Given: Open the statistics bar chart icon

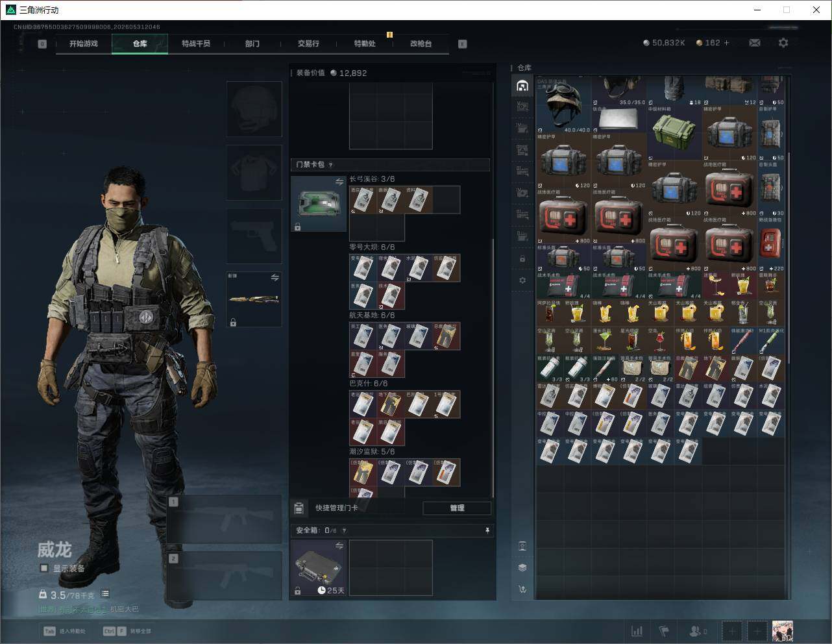Looking at the screenshot, I should click(x=637, y=630).
